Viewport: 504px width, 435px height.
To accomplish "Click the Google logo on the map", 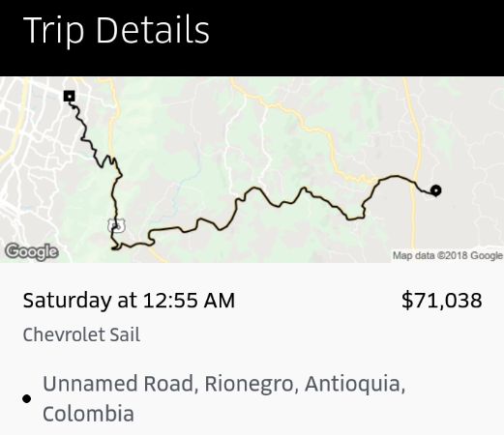I will [32, 251].
